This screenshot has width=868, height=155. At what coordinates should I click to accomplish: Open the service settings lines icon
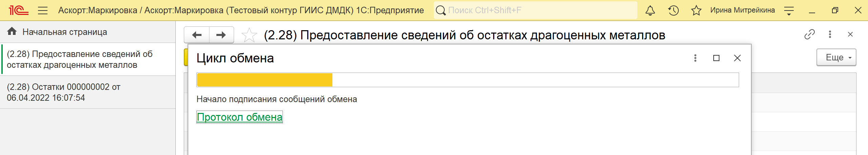coord(789,11)
